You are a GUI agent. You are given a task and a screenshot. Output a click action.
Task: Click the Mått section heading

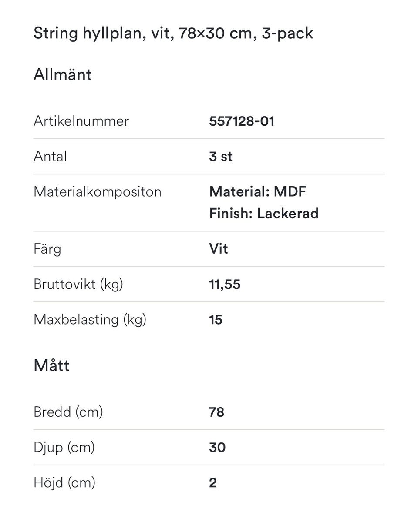51,365
